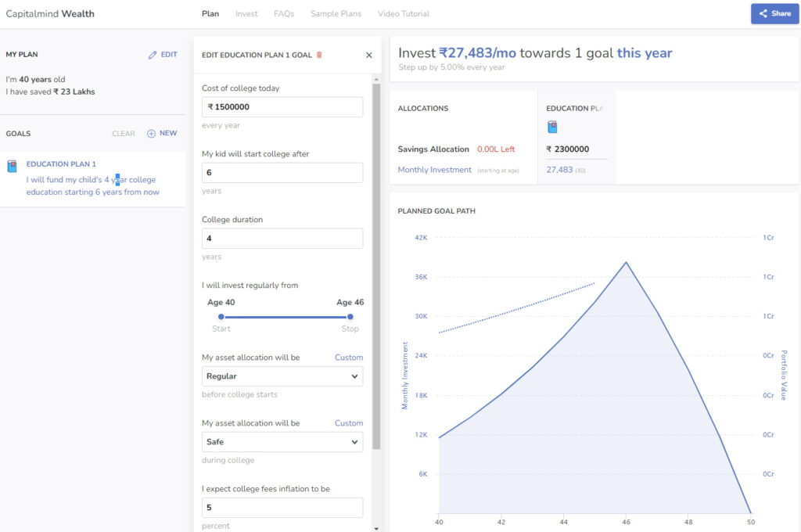Open the Video Tutorial tab

(404, 13)
